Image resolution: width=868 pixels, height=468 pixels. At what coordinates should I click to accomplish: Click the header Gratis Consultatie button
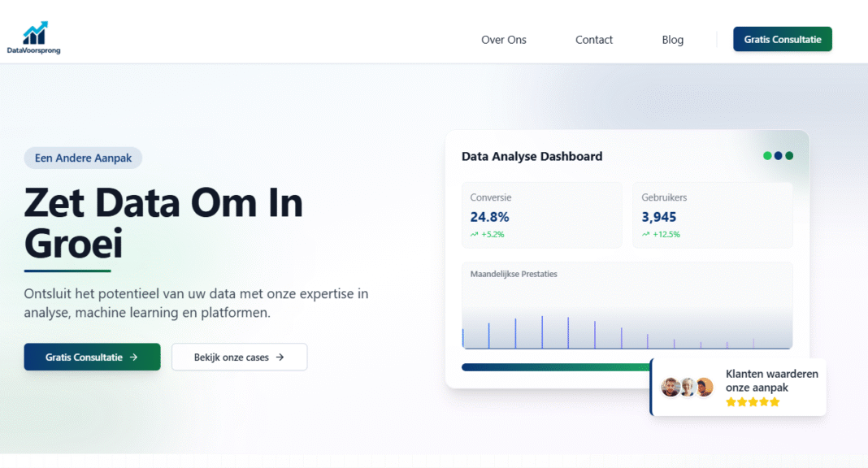(x=783, y=39)
